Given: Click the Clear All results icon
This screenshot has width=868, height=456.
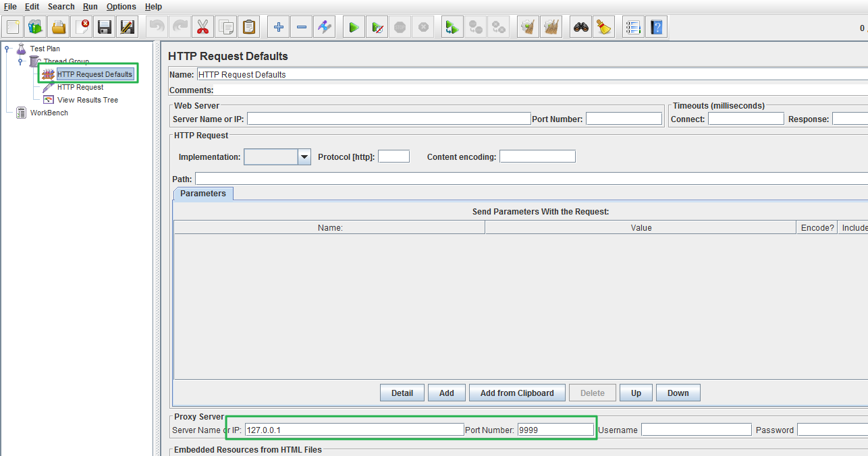Looking at the screenshot, I should (x=551, y=28).
